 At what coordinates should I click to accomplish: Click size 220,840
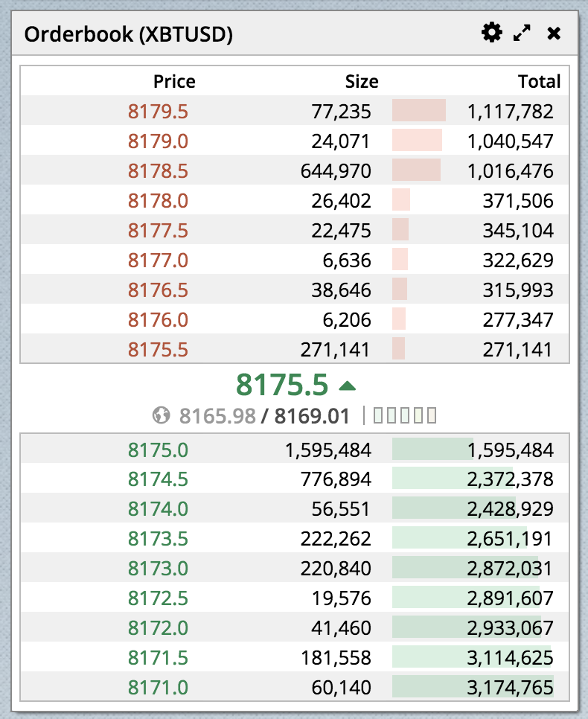pos(336,569)
